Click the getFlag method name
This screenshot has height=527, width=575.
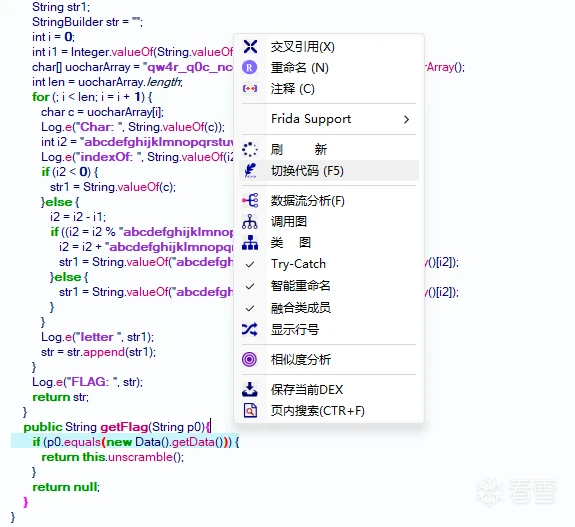(124, 427)
